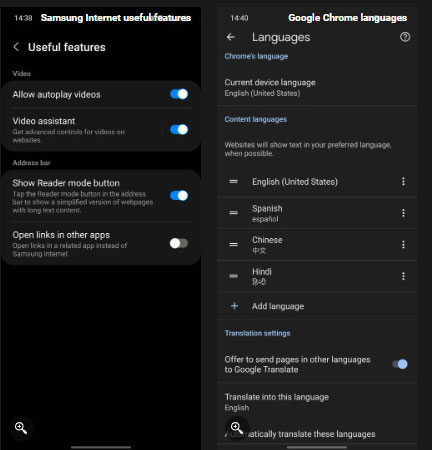The height and width of the screenshot is (450, 432).
Task: Toggle Offer to send pages to Google Translate
Action: 400,364
